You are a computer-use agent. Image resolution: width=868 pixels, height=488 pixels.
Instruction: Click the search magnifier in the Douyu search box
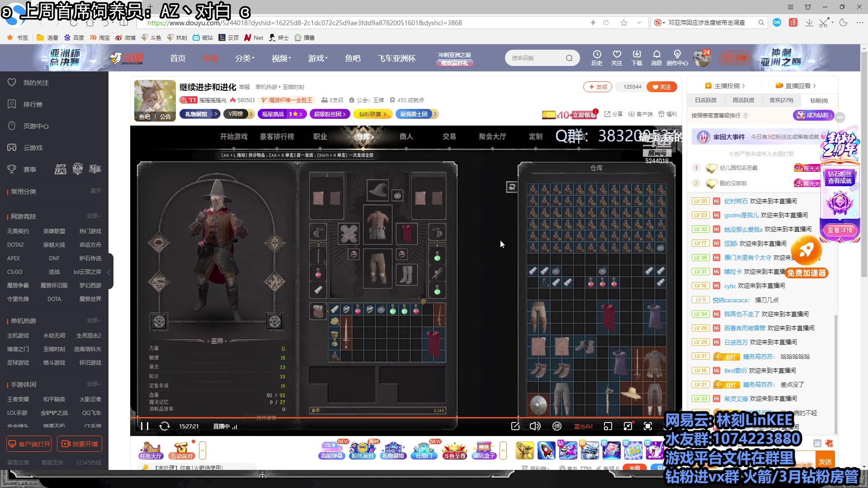point(569,58)
